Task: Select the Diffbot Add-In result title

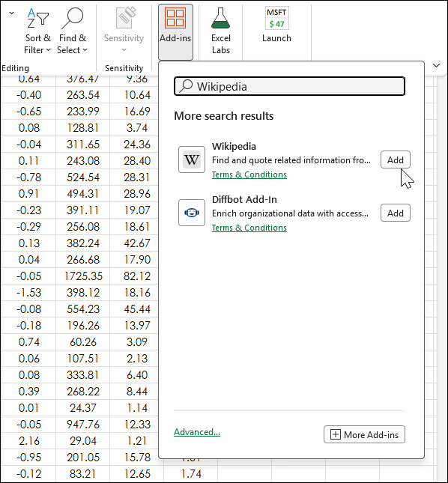Action: point(244,199)
